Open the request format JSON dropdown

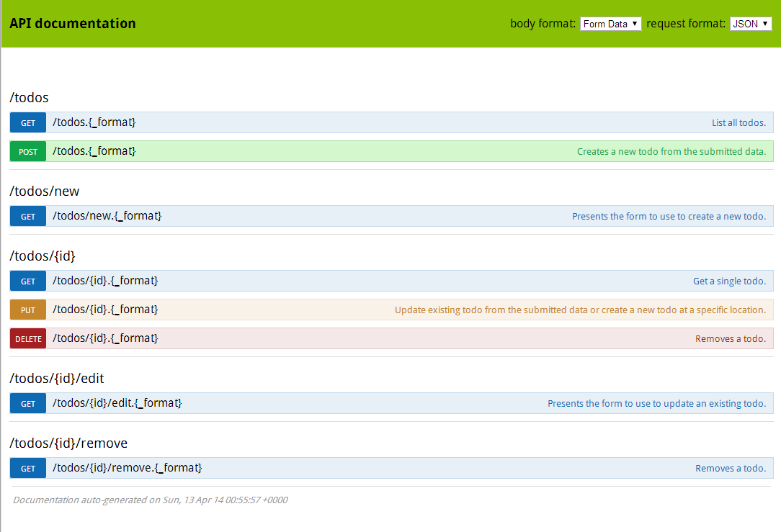click(751, 24)
